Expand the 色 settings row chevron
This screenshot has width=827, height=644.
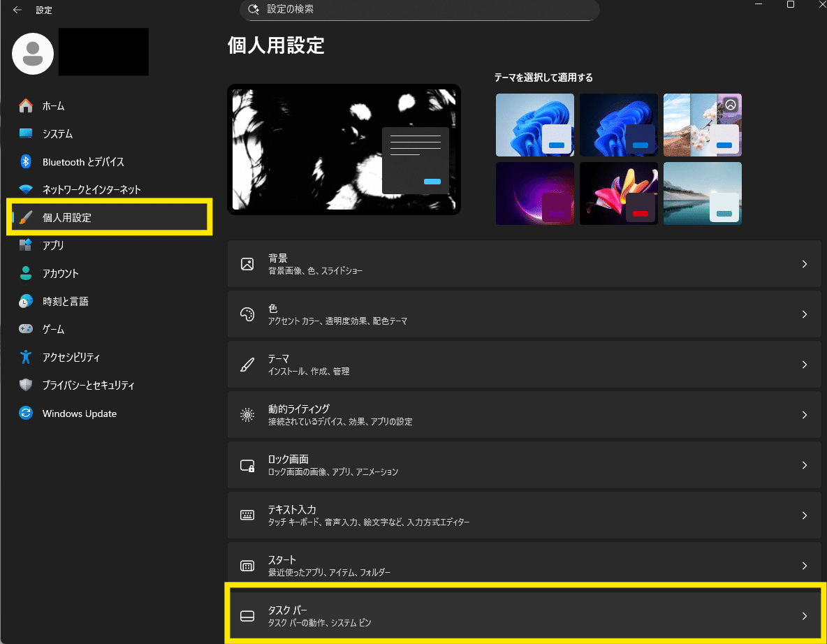coord(804,314)
